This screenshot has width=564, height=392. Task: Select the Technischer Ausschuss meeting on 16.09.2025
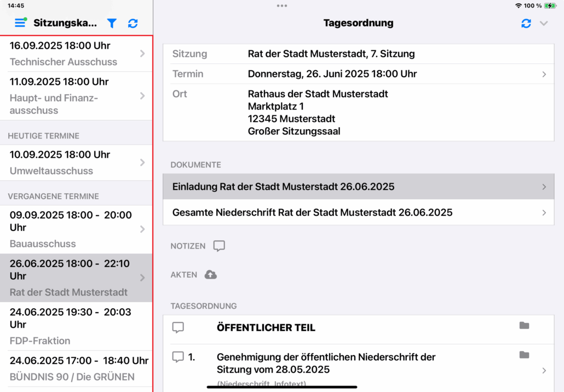pos(76,54)
